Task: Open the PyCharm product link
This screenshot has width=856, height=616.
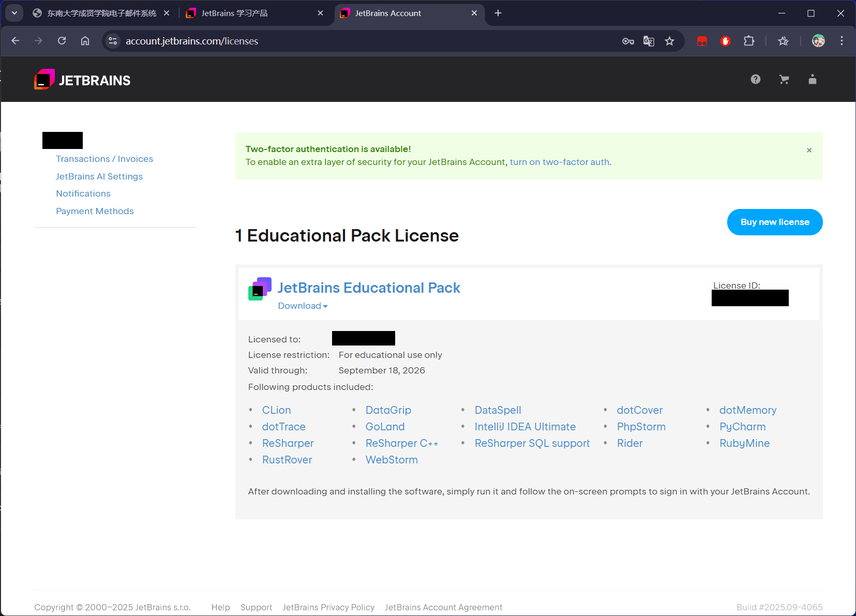Action: point(742,427)
